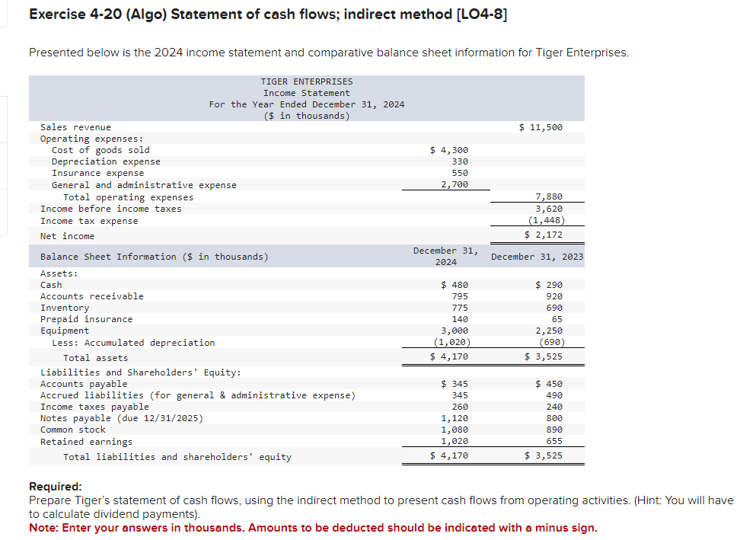Select the December 31, 2024 column header
The image size is (756, 540).
(445, 255)
